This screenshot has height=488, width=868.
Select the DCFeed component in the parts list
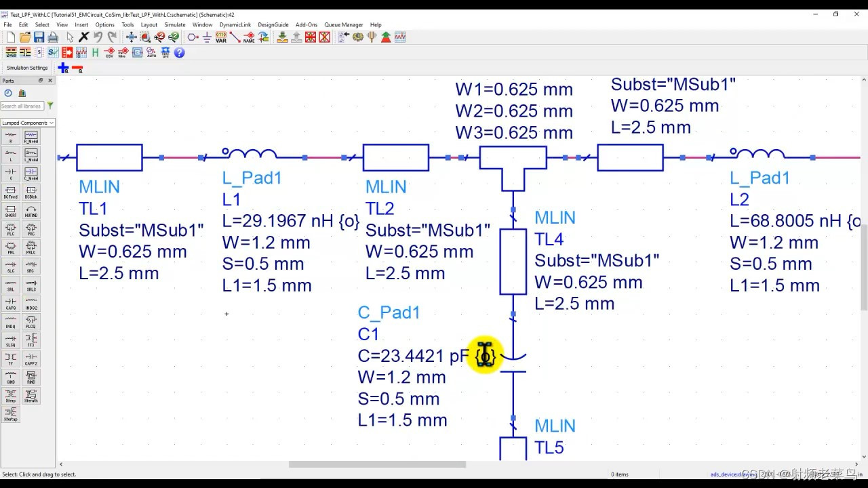point(12,190)
